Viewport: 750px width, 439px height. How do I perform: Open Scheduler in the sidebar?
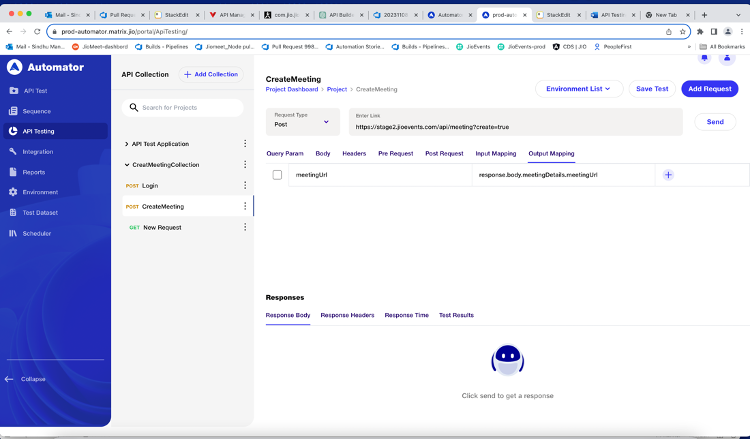(36, 233)
